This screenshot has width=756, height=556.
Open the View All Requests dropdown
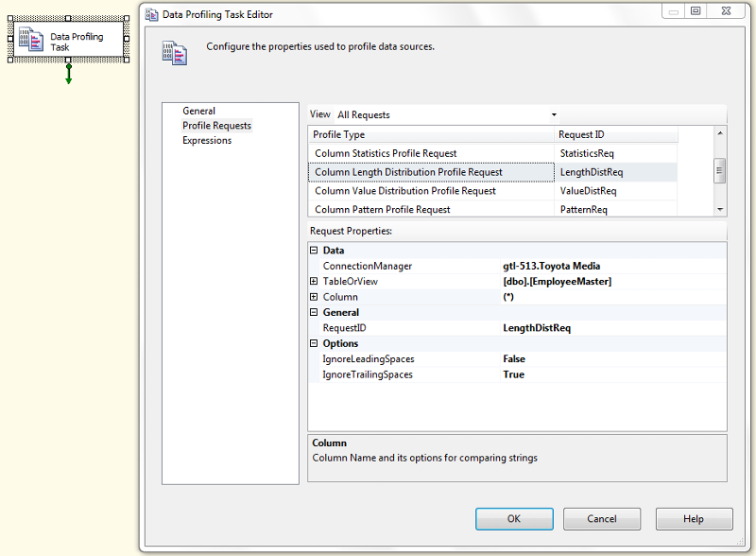(554, 114)
